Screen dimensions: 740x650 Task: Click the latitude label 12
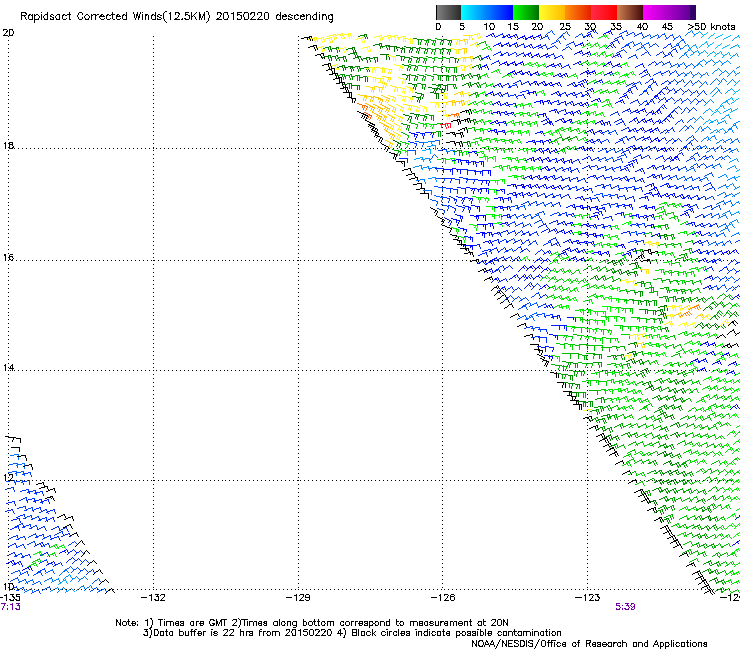pyautogui.click(x=8, y=478)
